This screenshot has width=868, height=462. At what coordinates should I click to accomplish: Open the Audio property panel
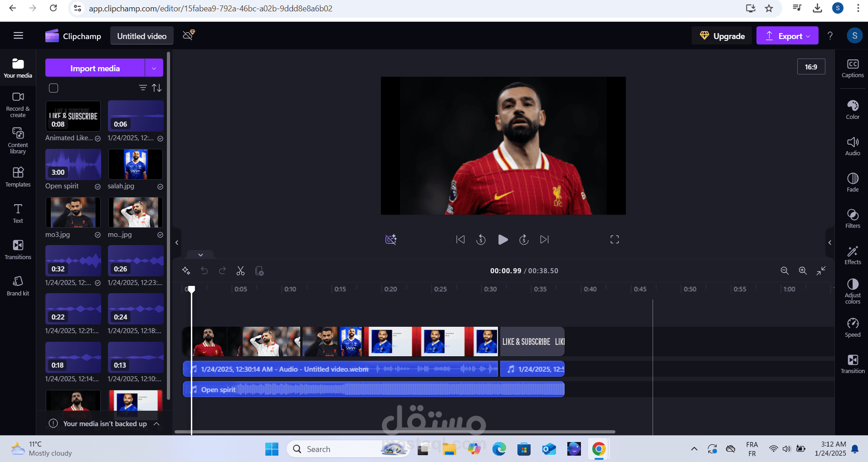click(x=853, y=146)
